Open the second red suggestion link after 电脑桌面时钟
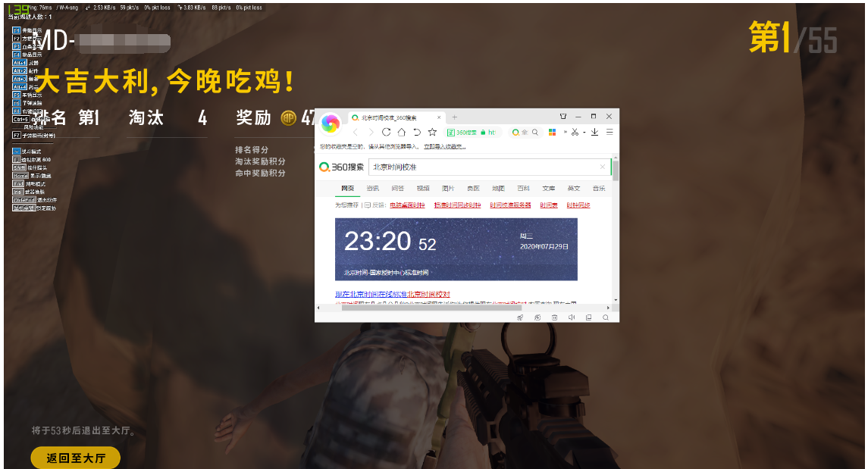Screen dimensions: 868x469 tap(457, 205)
